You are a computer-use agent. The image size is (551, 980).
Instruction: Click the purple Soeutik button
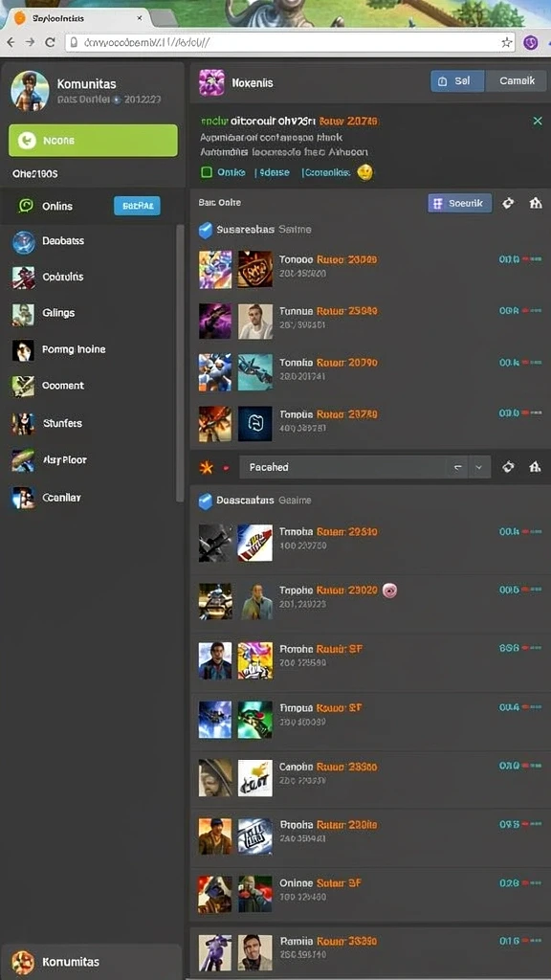pos(460,203)
